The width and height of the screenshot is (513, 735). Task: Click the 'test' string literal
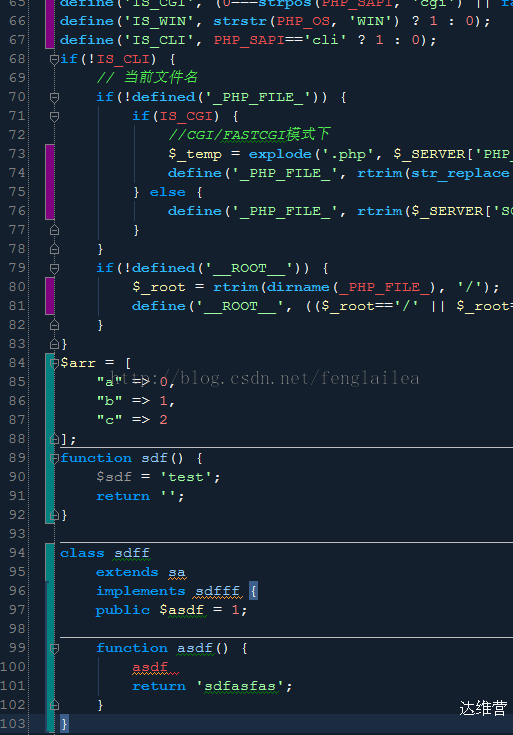point(186,477)
